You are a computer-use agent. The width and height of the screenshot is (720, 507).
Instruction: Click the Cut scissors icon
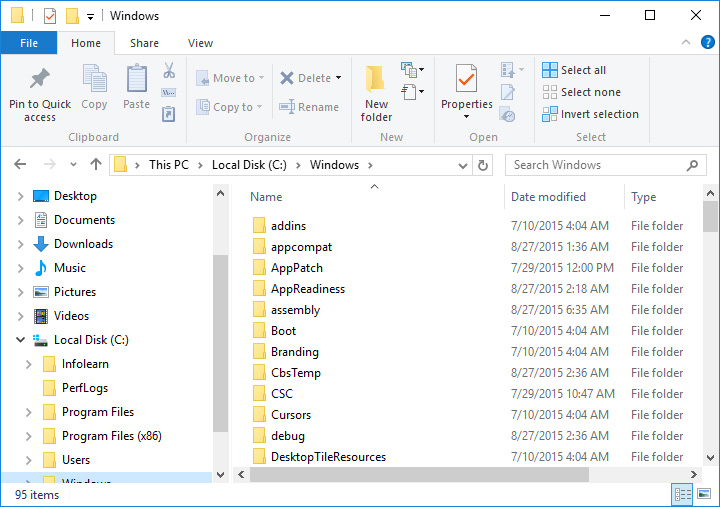(x=169, y=70)
